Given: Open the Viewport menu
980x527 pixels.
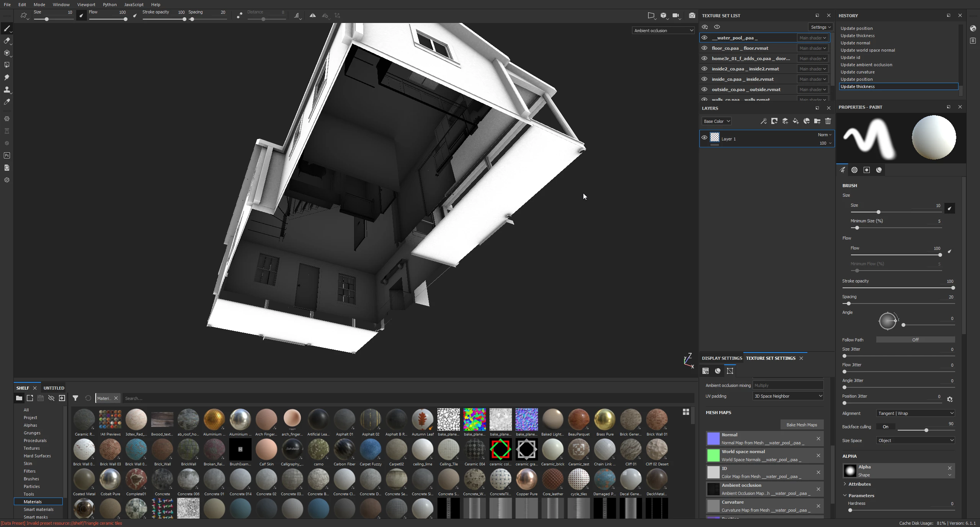Looking at the screenshot, I should point(86,5).
